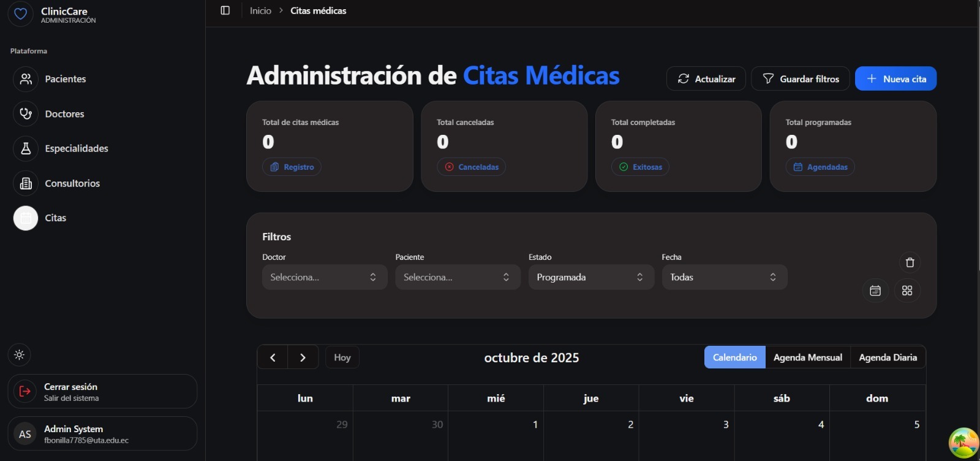
Task: Click the Actualizar button
Action: click(x=706, y=78)
